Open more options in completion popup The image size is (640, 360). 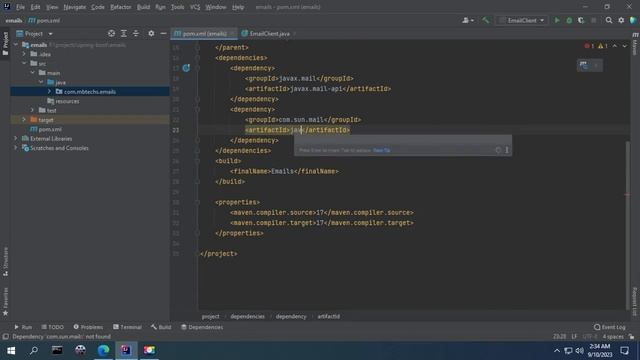507,150
